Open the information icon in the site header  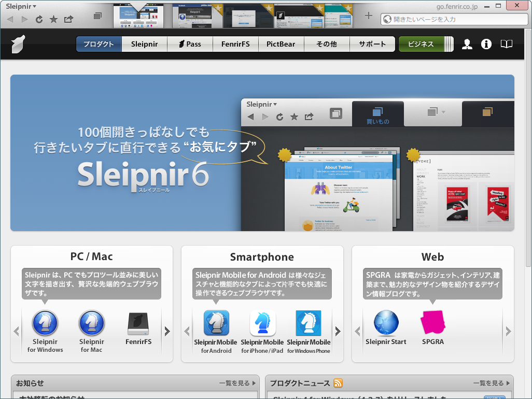(x=486, y=44)
